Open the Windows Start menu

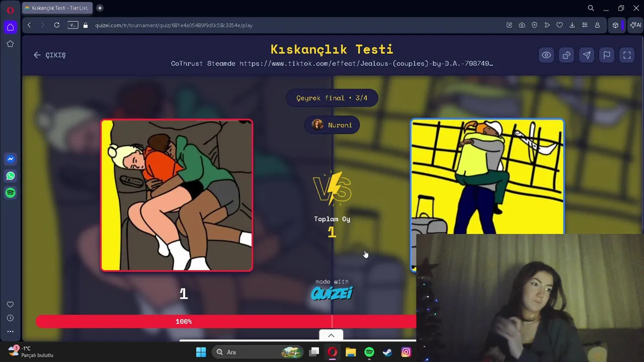pos(201,352)
